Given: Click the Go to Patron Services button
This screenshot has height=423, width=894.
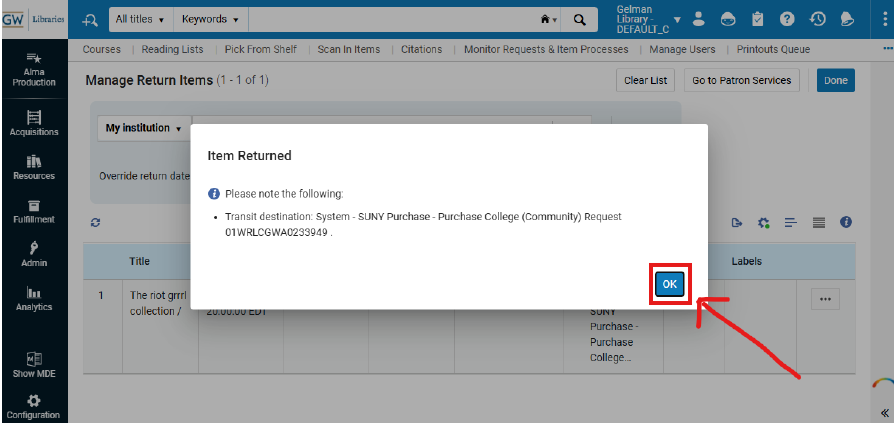Looking at the screenshot, I should tap(741, 80).
